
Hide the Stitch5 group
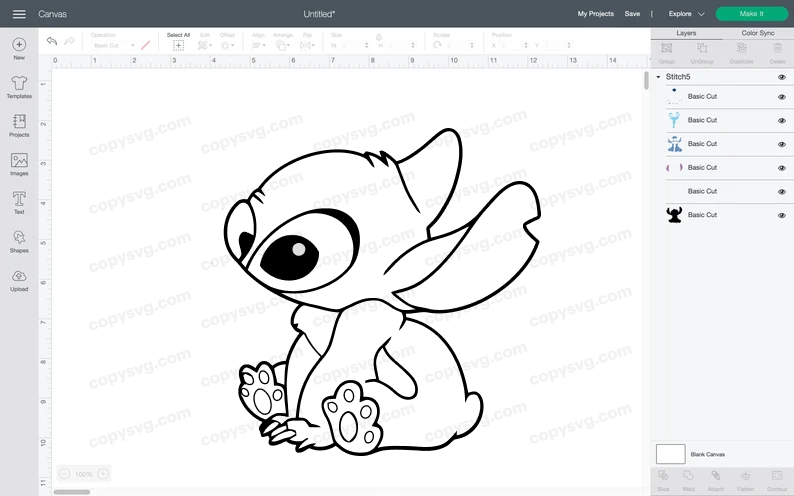pos(782,77)
